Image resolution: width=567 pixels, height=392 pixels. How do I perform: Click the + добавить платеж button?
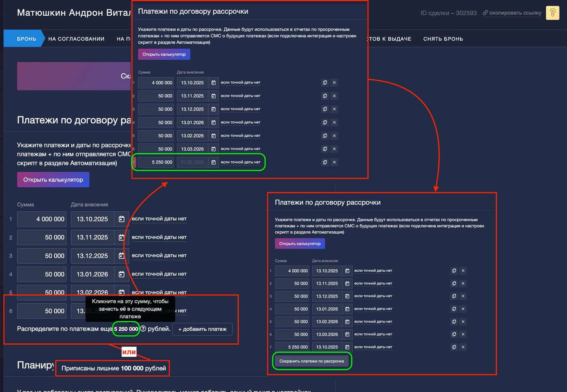(x=203, y=329)
